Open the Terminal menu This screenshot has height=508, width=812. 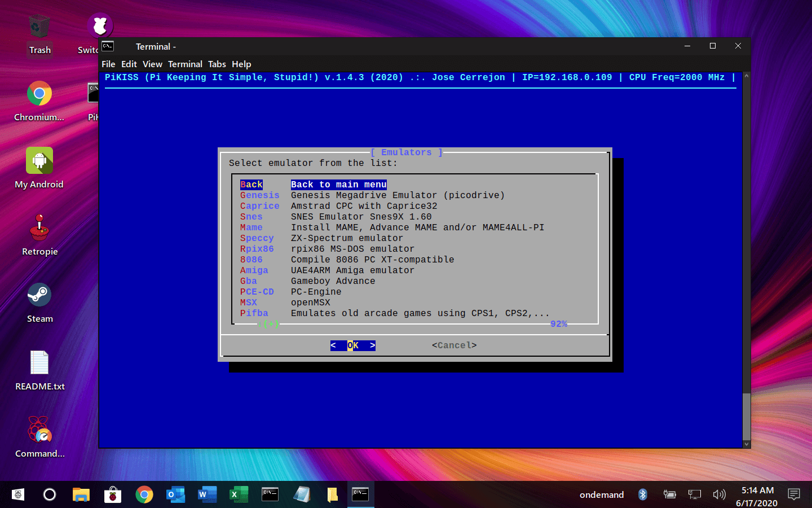tap(185, 64)
